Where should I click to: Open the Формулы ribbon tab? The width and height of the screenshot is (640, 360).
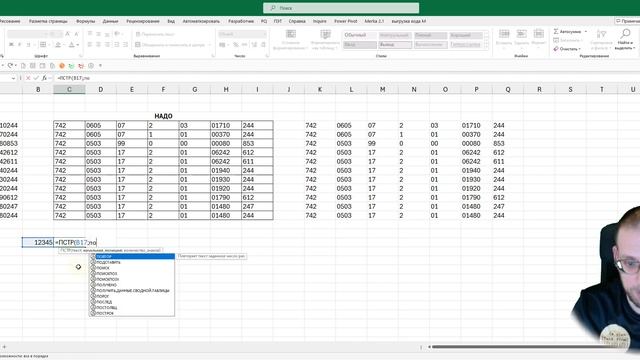[x=85, y=21]
